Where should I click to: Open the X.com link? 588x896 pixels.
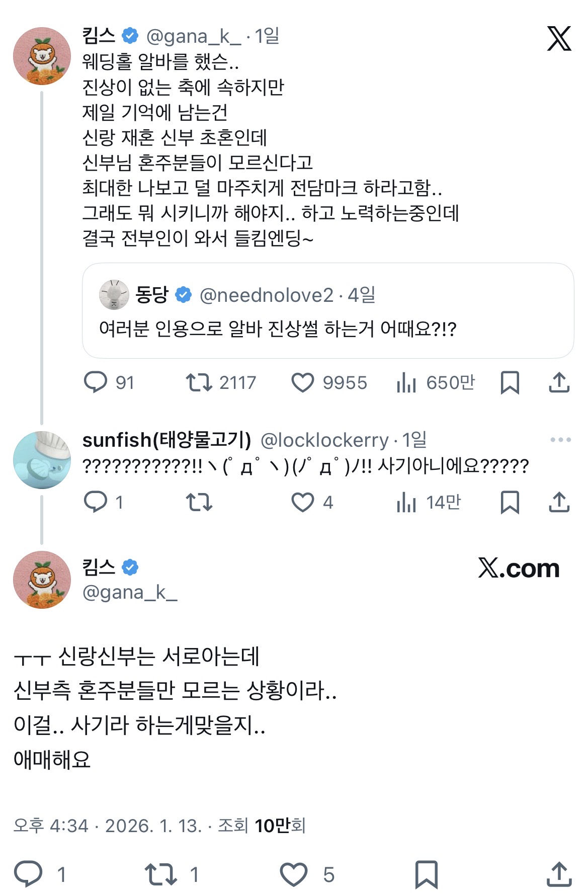[519, 568]
